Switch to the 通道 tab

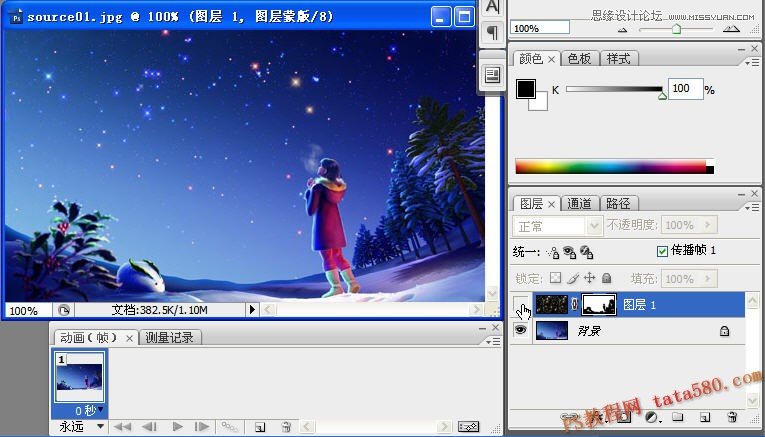[580, 203]
